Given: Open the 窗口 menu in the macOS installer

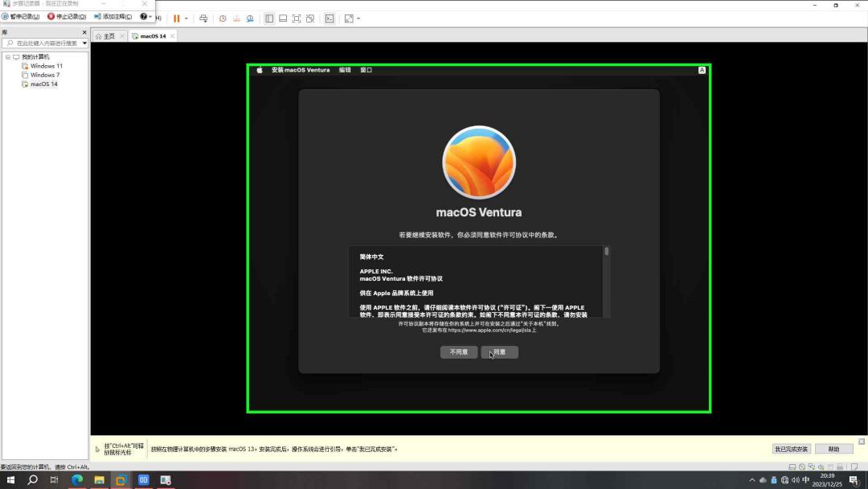Looking at the screenshot, I should [x=366, y=70].
